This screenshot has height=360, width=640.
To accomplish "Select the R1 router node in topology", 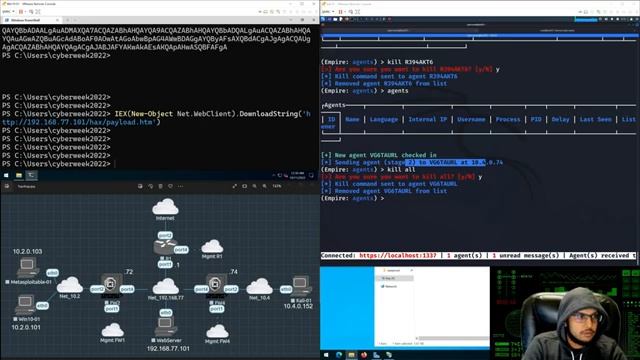I will pyautogui.click(x=165, y=247).
